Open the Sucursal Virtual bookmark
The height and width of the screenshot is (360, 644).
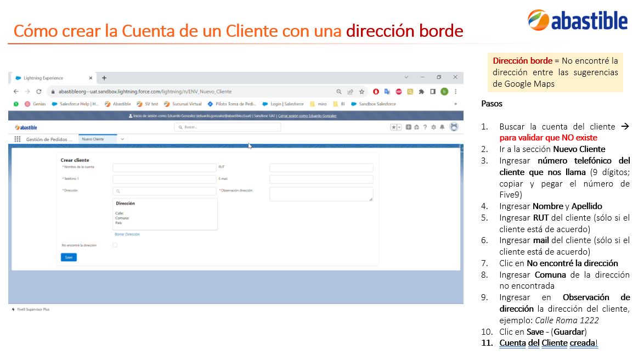183,104
